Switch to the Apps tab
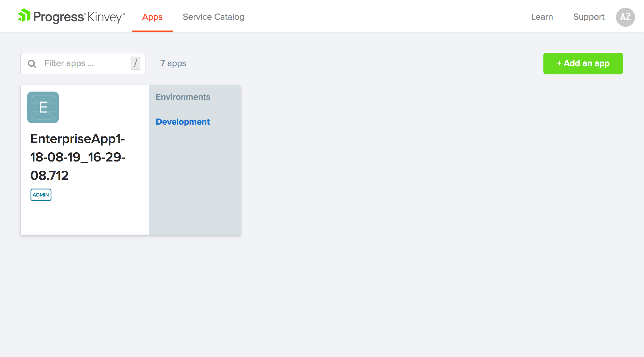Viewport: 644px width, 357px height. coord(152,17)
